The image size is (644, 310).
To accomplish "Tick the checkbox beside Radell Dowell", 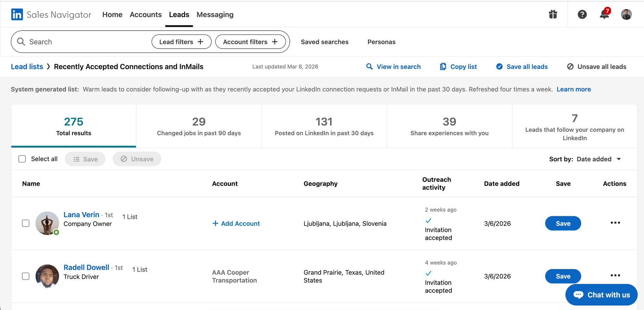I will pyautogui.click(x=26, y=276).
